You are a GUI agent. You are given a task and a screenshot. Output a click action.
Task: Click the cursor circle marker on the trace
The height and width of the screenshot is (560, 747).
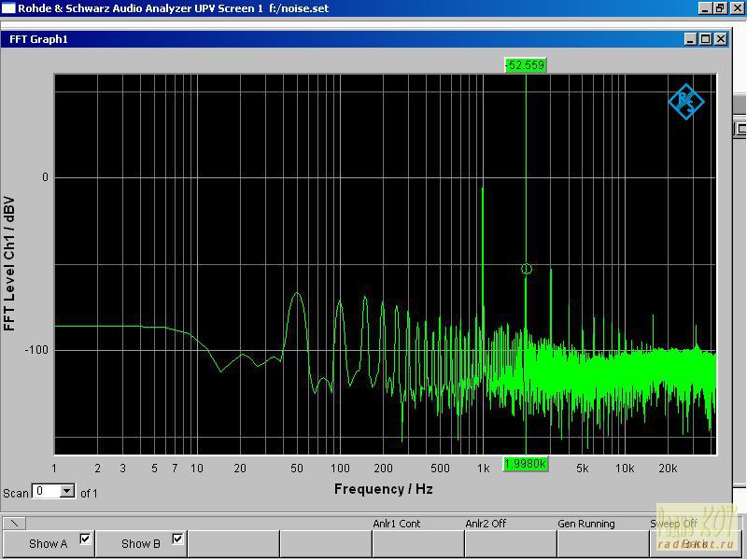526,269
